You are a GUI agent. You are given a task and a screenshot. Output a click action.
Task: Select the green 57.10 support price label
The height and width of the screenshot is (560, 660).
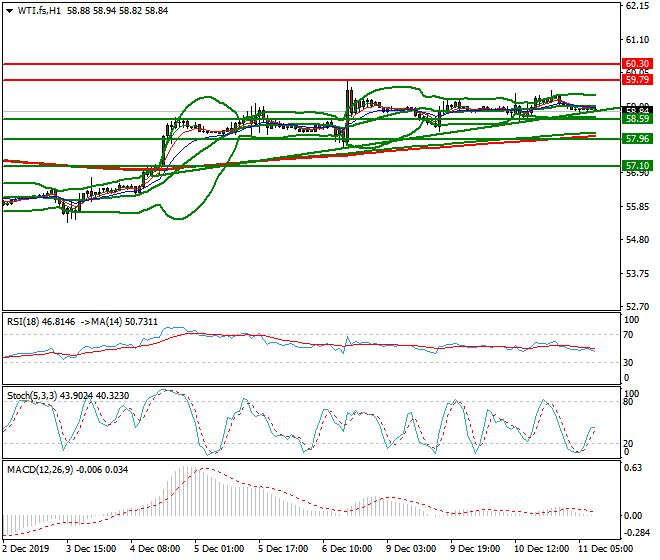pyautogui.click(x=637, y=165)
